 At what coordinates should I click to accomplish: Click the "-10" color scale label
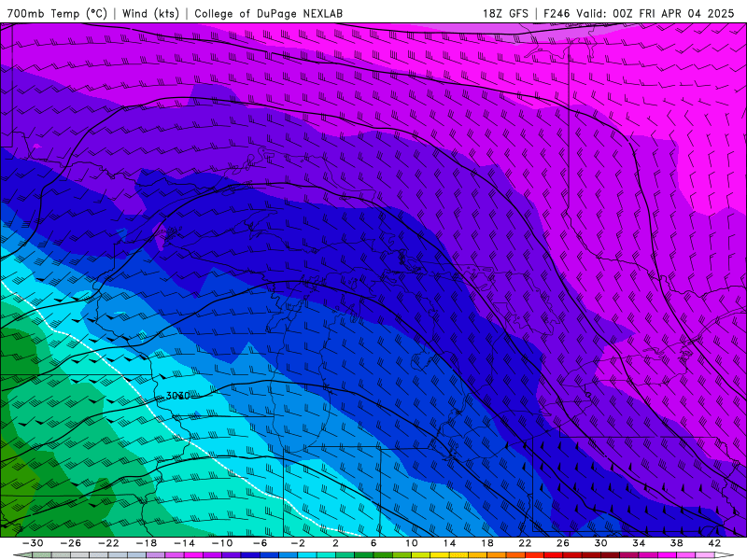222,543
